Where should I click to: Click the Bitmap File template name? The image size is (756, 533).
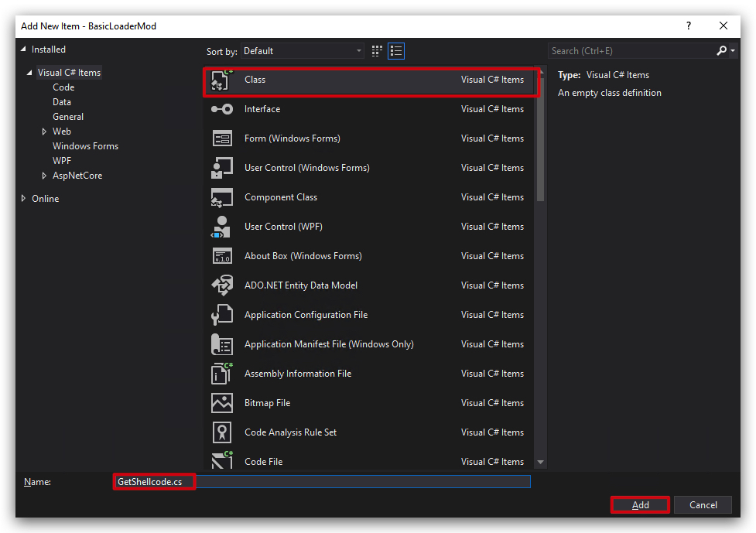click(267, 403)
